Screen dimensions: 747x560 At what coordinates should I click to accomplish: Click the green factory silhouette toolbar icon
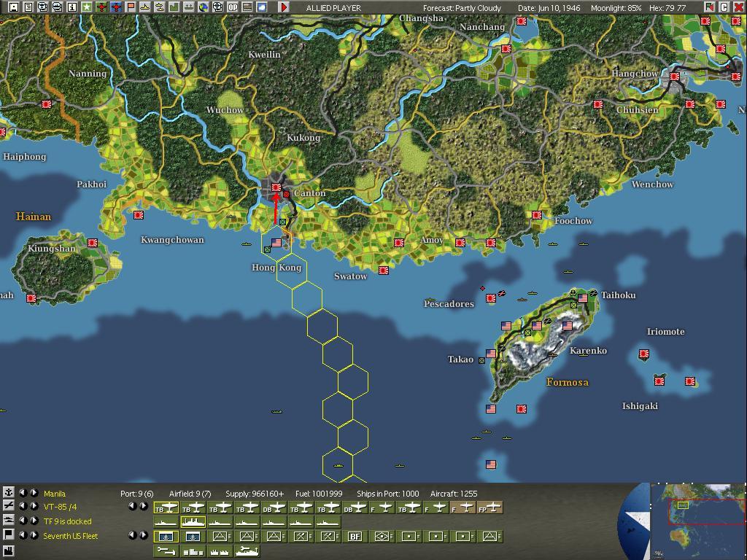point(174,7)
